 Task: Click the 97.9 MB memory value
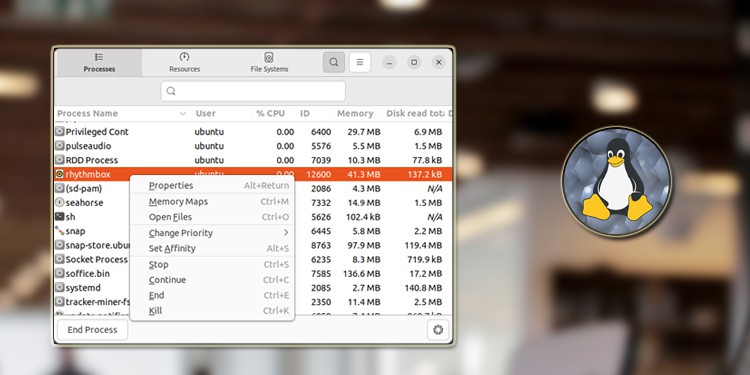pos(364,245)
